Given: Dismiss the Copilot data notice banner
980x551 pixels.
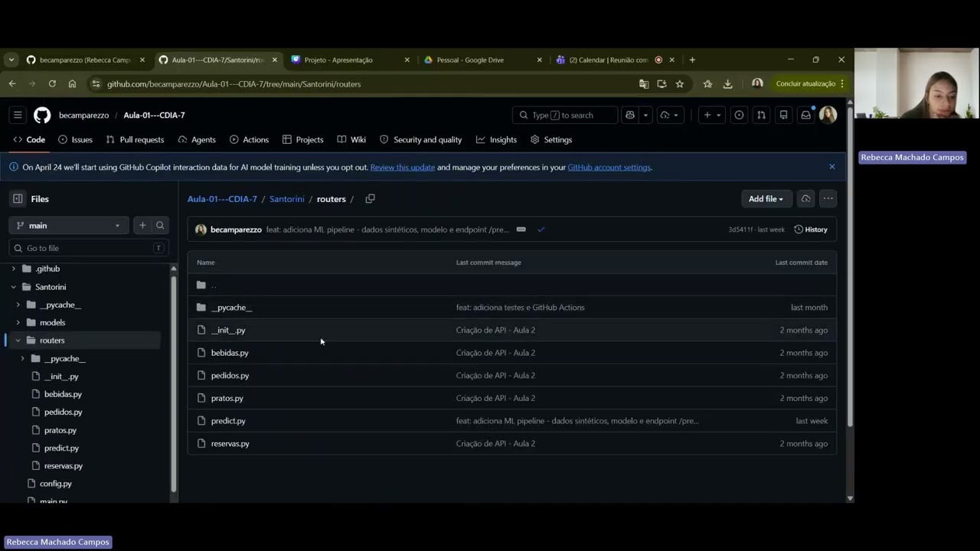Looking at the screenshot, I should pyautogui.click(x=831, y=167).
